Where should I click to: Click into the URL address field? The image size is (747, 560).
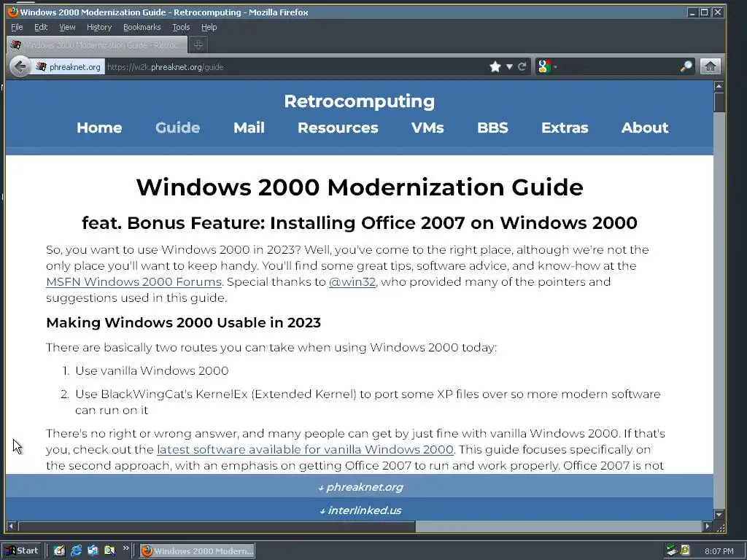pyautogui.click(x=295, y=66)
